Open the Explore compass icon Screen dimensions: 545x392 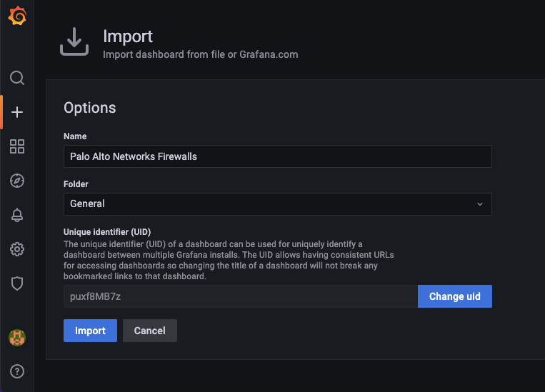17,181
